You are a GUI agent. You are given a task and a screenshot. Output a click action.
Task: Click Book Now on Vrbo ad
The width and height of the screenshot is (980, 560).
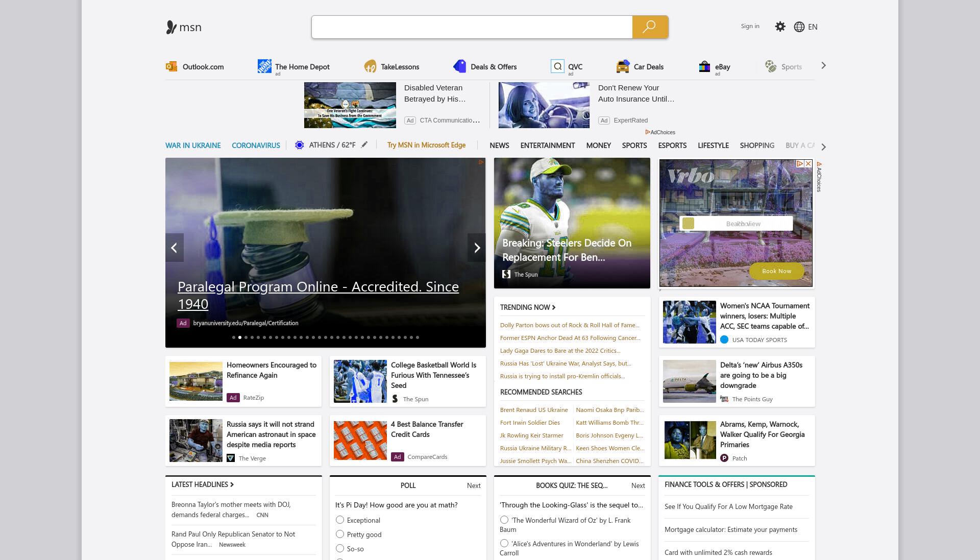point(776,271)
